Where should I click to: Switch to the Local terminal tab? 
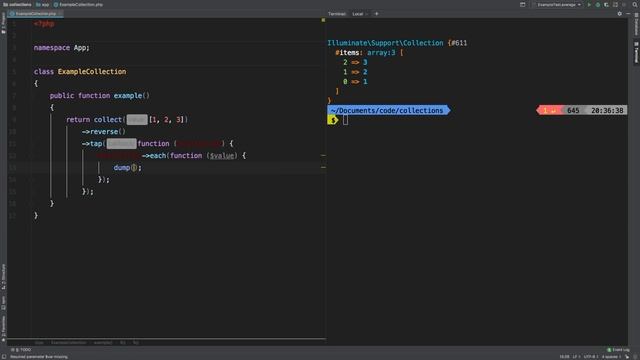tap(358, 13)
